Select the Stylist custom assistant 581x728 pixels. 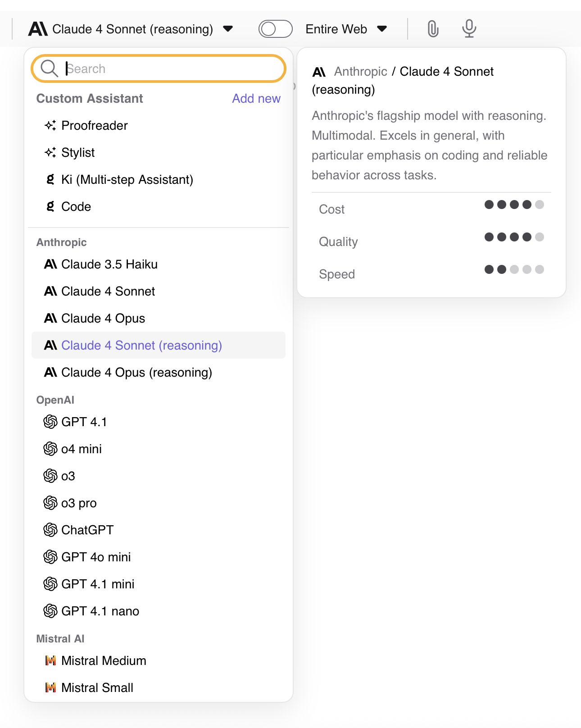pyautogui.click(x=78, y=153)
